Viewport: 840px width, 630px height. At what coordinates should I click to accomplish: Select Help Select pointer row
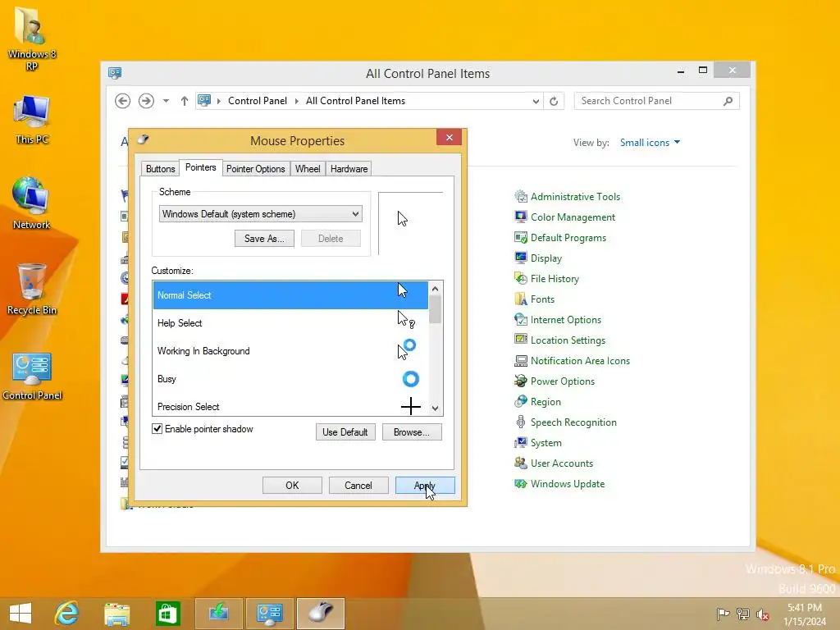pyautogui.click(x=290, y=323)
